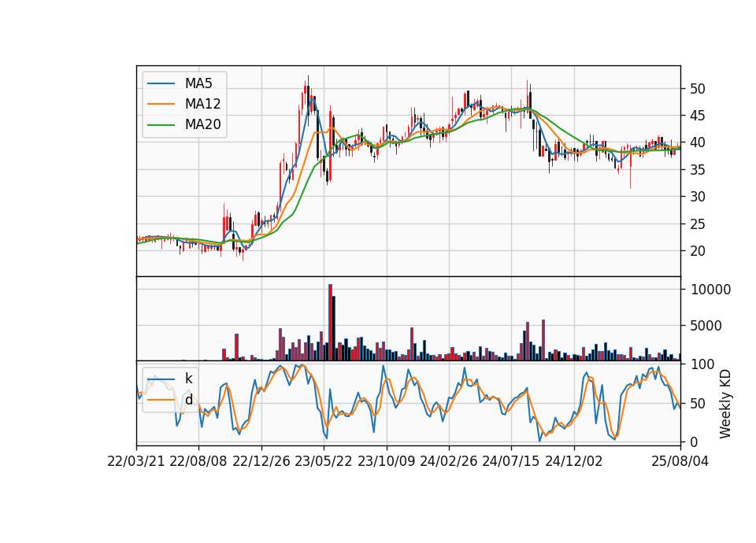The image size is (756, 543).
Task: Click the Weekly KD axis title
Action: coord(725,404)
